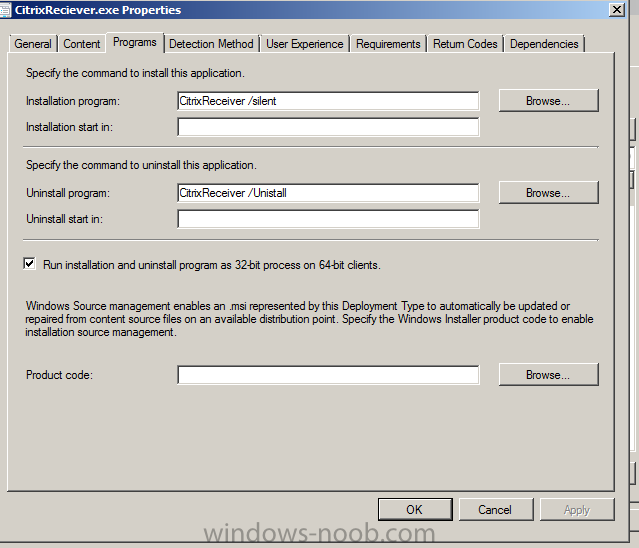The width and height of the screenshot is (639, 548).
Task: Click the Product code input field
Action: coord(328,375)
